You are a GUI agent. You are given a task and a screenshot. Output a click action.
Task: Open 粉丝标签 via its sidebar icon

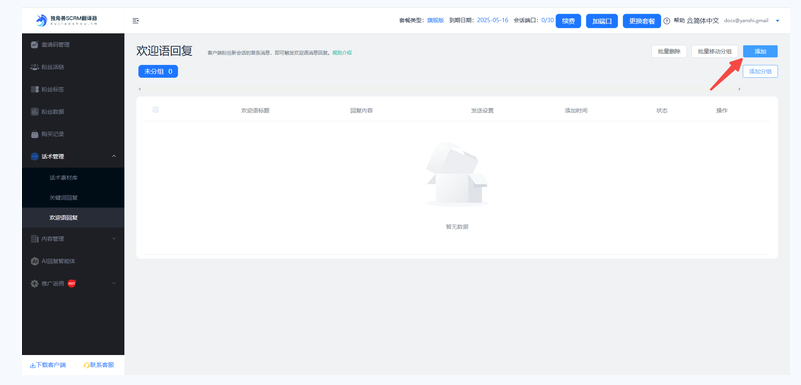tap(34, 89)
